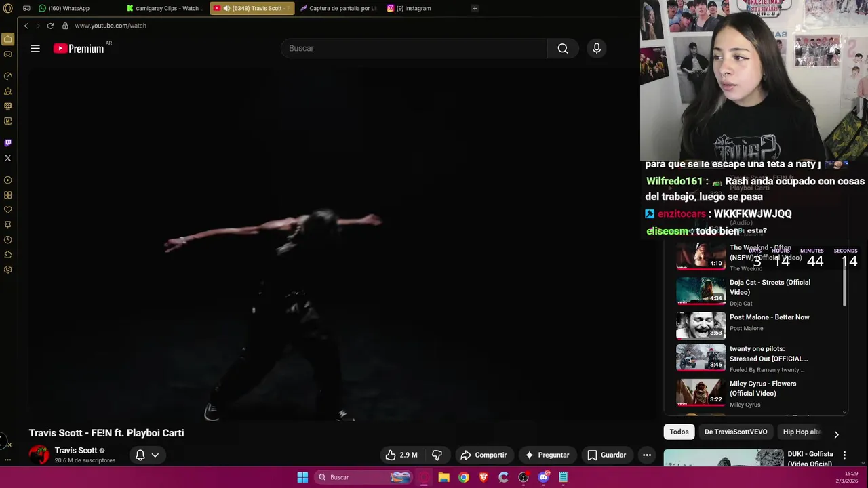Open Brave browser from taskbar
Image resolution: width=868 pixels, height=488 pixels.
484,477
